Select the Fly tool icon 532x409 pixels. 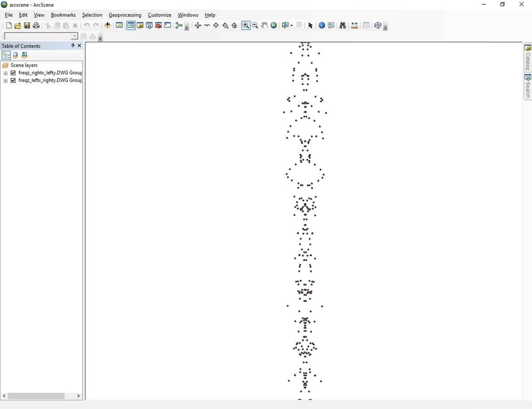click(207, 25)
